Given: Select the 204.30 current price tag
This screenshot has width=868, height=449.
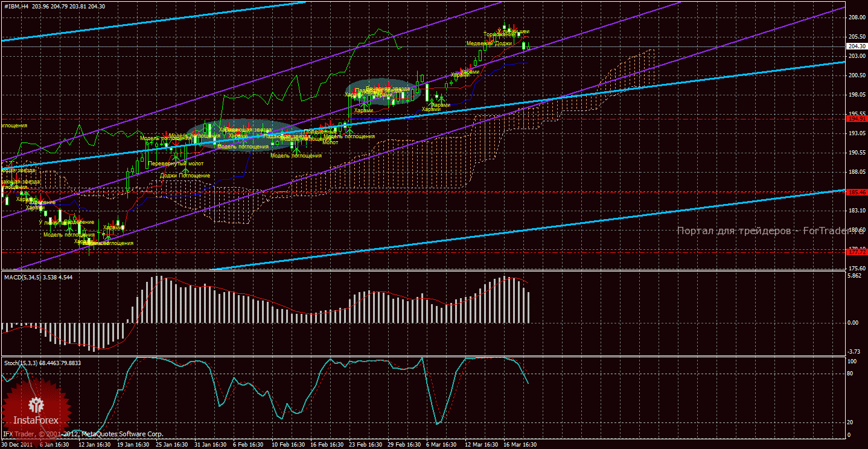Looking at the screenshot, I should point(857,46).
